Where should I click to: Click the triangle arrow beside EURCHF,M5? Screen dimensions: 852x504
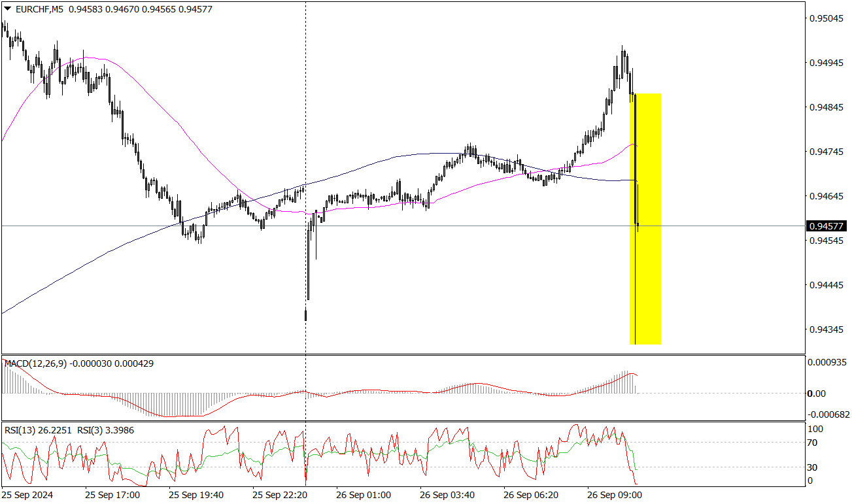(7, 10)
